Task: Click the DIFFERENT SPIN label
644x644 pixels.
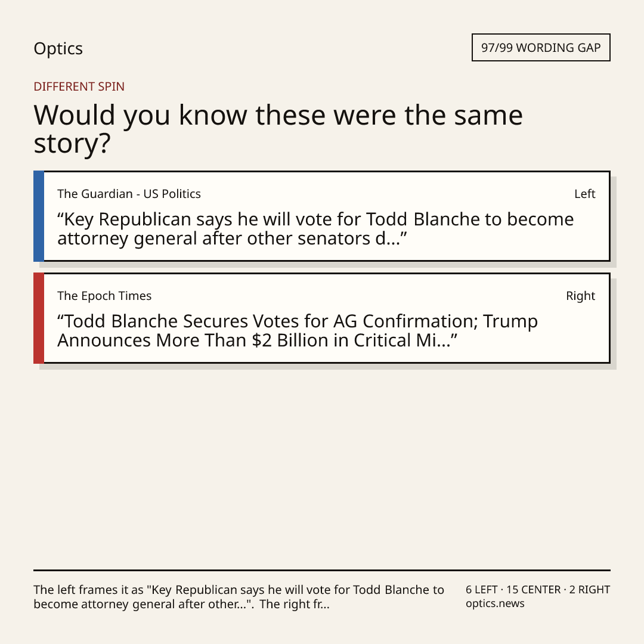Action: 79,86
